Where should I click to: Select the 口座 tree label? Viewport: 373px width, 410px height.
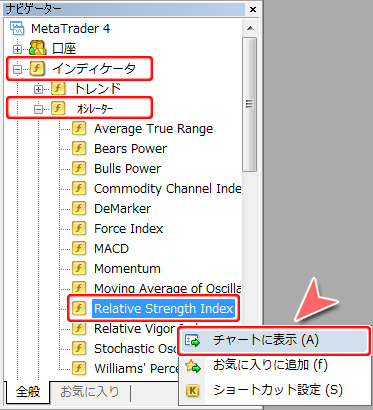[x=64, y=49]
